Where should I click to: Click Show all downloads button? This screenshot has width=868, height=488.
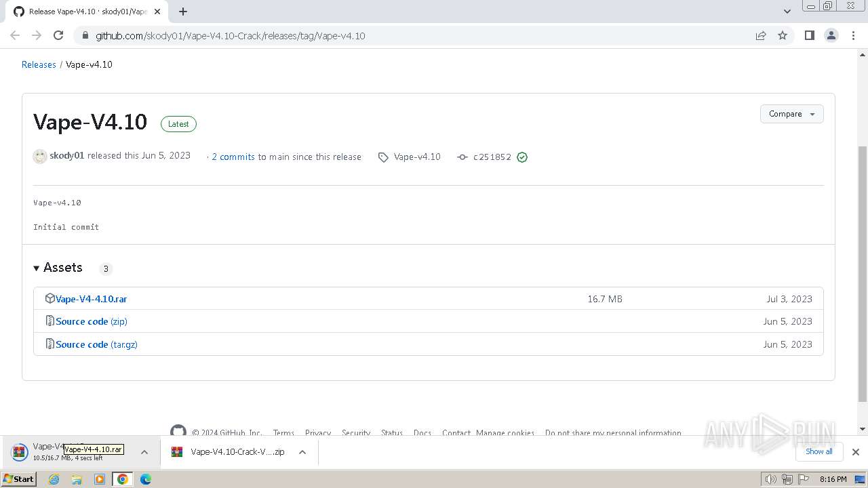(x=819, y=451)
